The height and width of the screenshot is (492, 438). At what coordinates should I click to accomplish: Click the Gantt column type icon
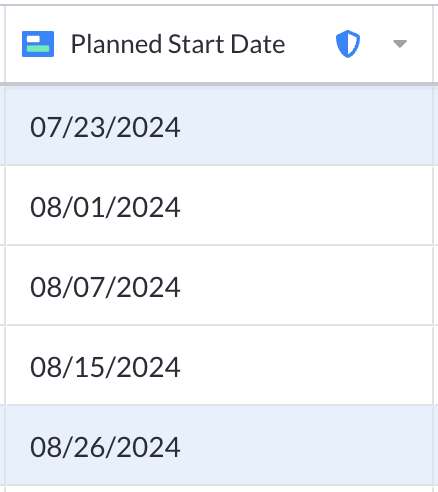tap(38, 44)
